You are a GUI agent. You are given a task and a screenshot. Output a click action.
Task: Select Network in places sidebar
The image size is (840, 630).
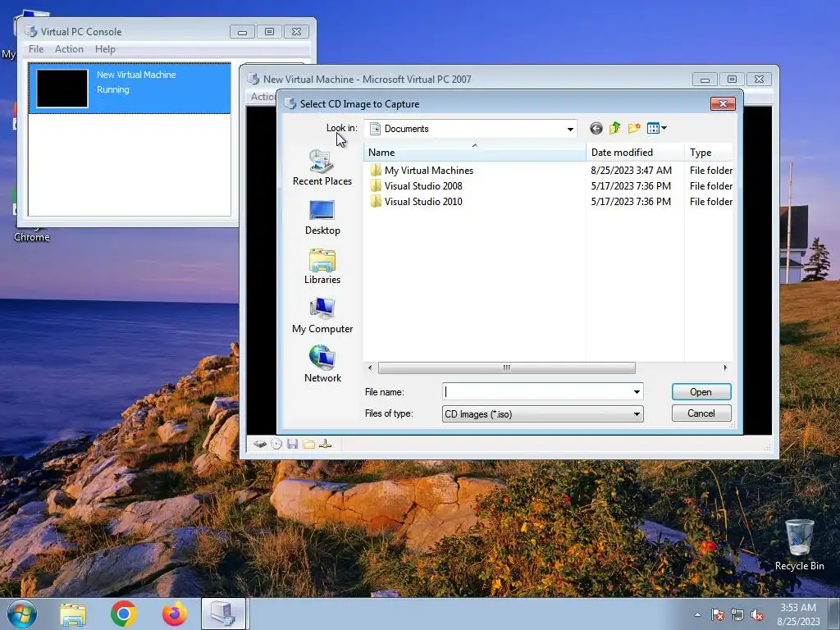(x=322, y=365)
